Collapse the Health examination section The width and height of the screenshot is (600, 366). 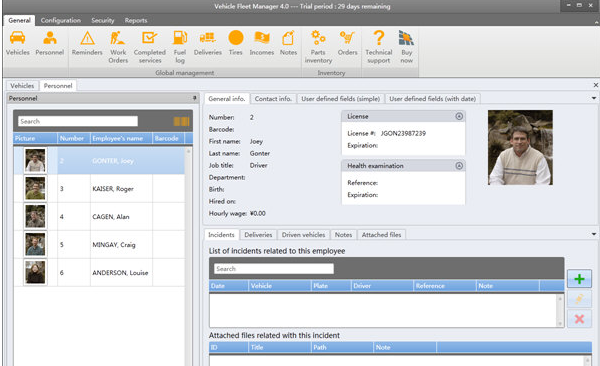coord(459,166)
